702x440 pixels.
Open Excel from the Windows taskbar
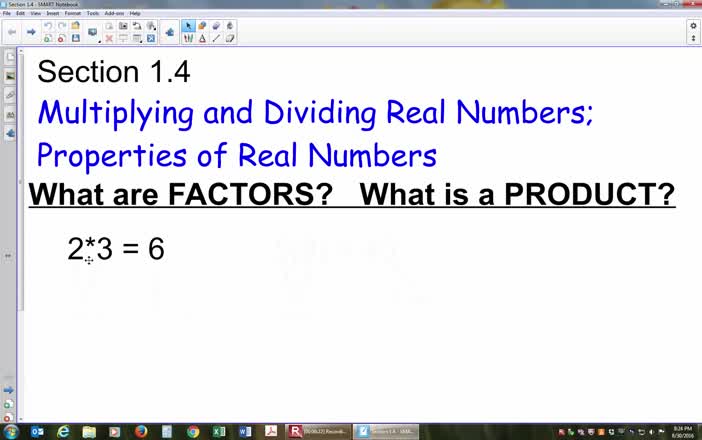(x=219, y=431)
